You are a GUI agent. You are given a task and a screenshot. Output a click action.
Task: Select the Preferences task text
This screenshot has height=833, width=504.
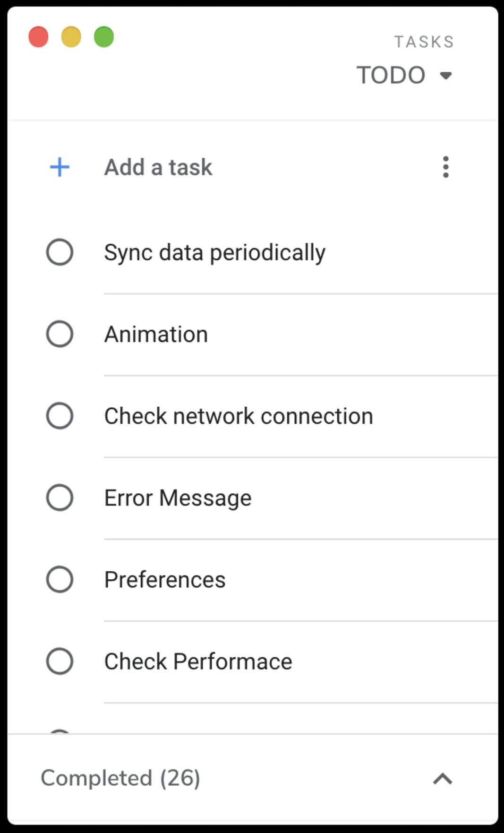(165, 579)
